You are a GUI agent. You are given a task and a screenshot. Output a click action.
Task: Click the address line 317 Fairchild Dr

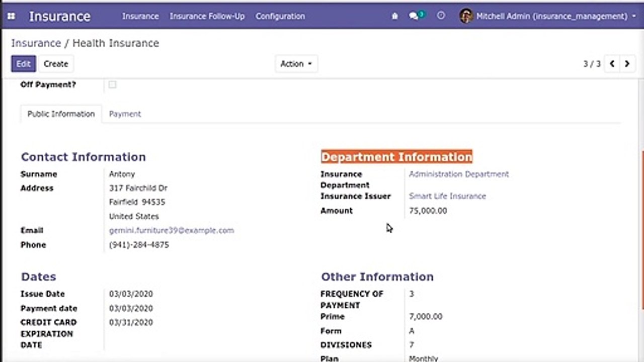(x=138, y=188)
